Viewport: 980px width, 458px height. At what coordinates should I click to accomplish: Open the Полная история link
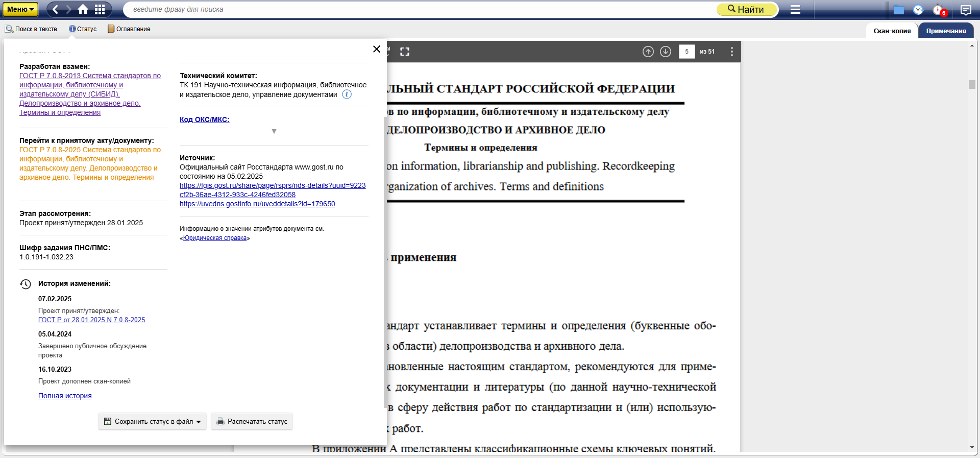pos(65,396)
